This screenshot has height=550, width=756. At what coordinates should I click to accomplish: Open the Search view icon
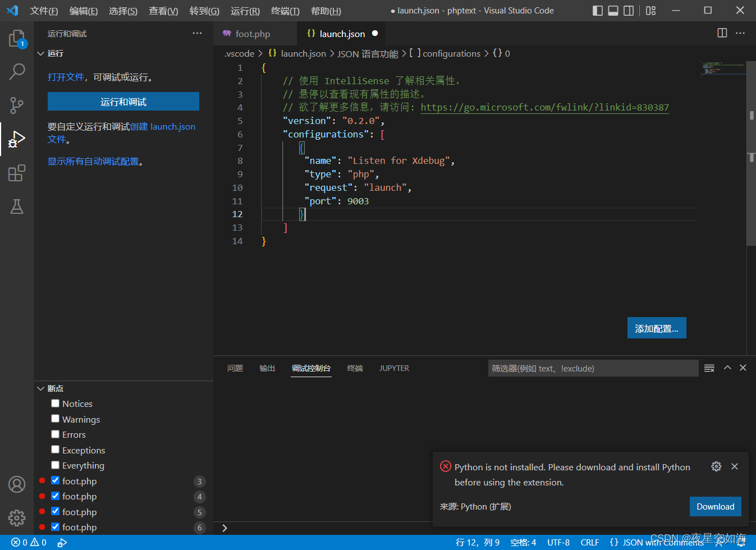point(17,72)
